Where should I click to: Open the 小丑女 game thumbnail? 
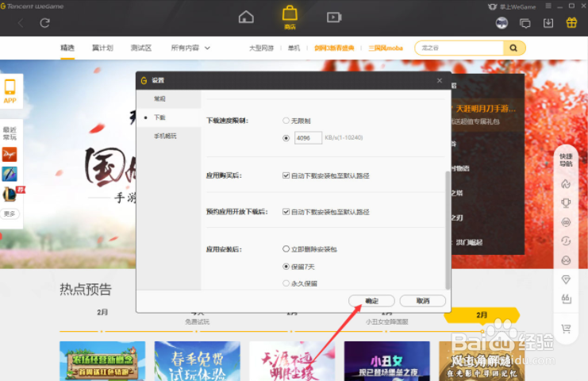pyautogui.click(x=387, y=360)
